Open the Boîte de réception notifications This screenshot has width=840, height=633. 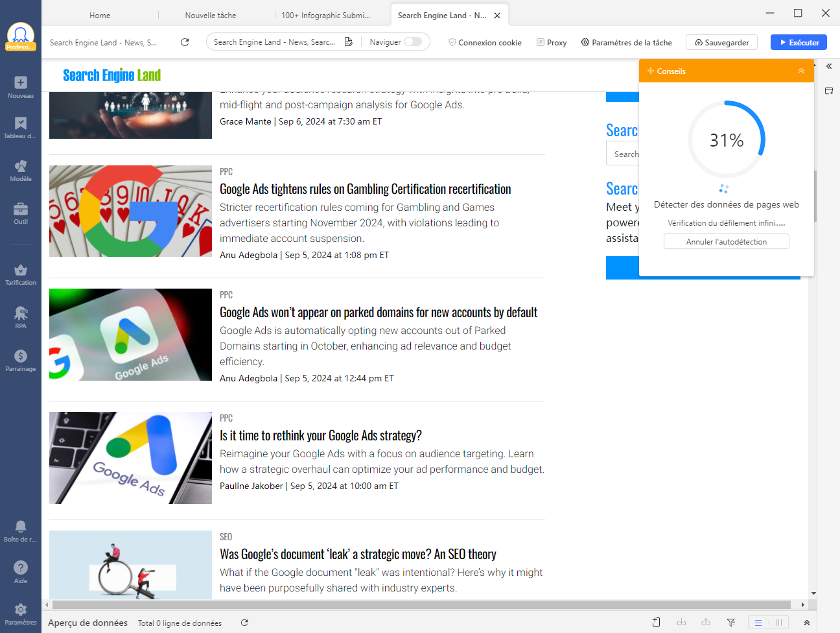point(21,531)
